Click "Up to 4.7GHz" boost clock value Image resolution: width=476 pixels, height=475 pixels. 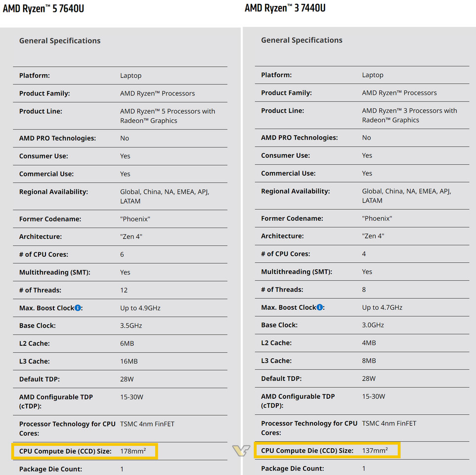click(x=382, y=307)
